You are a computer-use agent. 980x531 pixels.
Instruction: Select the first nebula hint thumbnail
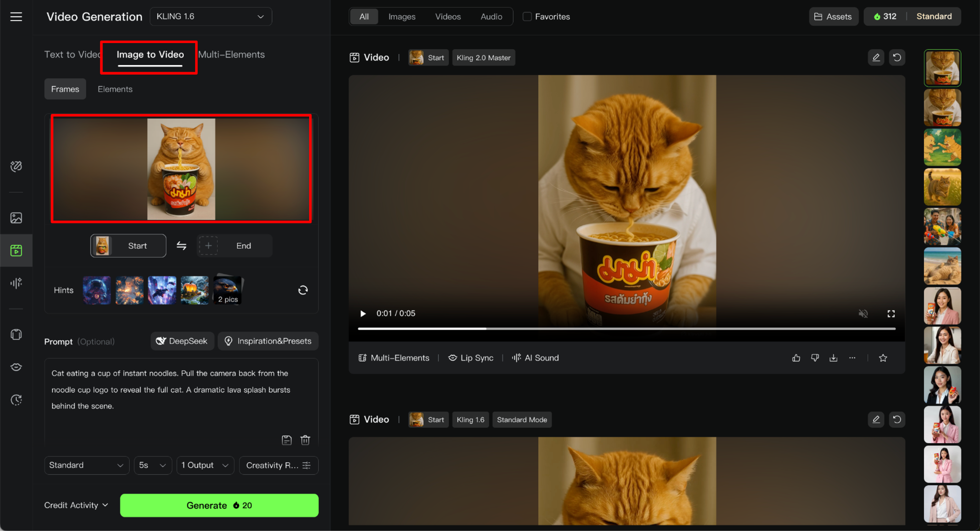(x=97, y=290)
